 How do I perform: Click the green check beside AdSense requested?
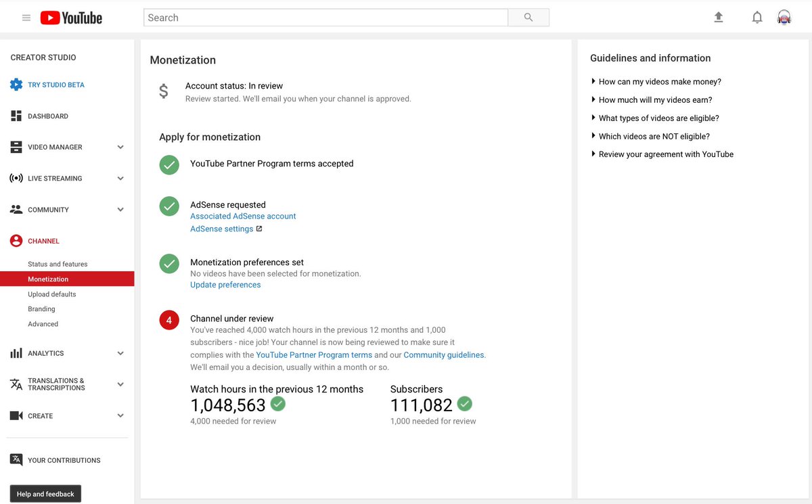pyautogui.click(x=169, y=206)
